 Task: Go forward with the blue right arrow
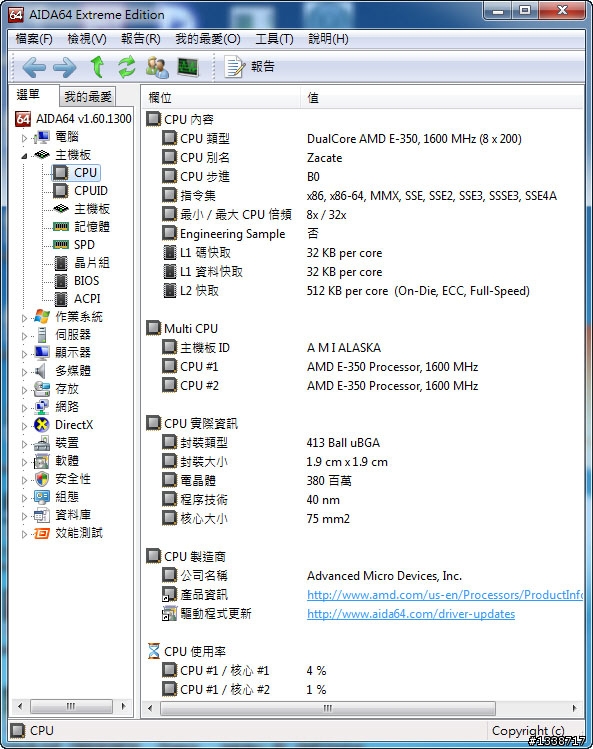click(65, 67)
